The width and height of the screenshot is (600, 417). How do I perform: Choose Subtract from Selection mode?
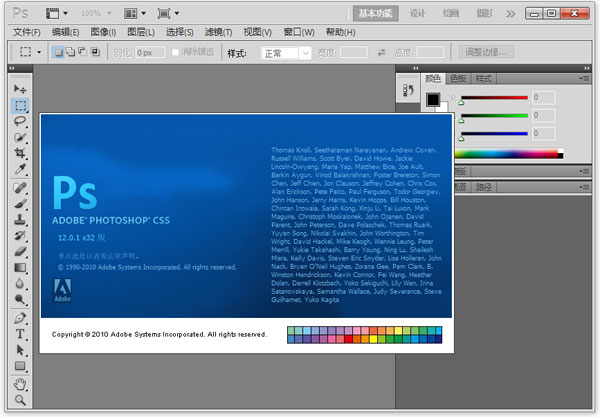click(82, 52)
